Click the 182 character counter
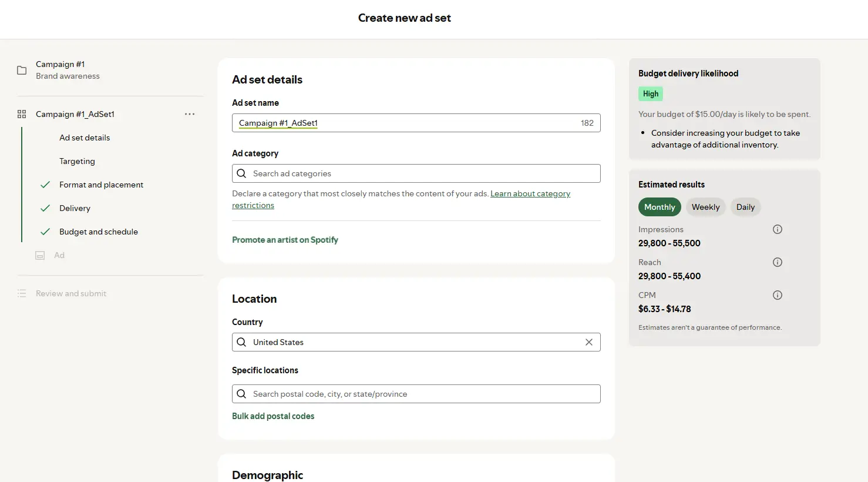 (x=587, y=123)
